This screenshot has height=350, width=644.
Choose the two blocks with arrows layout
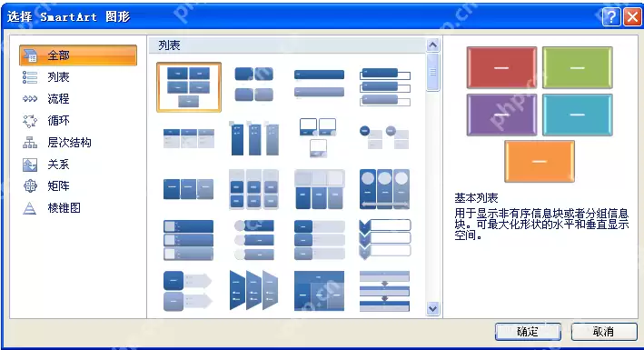[x=188, y=291]
